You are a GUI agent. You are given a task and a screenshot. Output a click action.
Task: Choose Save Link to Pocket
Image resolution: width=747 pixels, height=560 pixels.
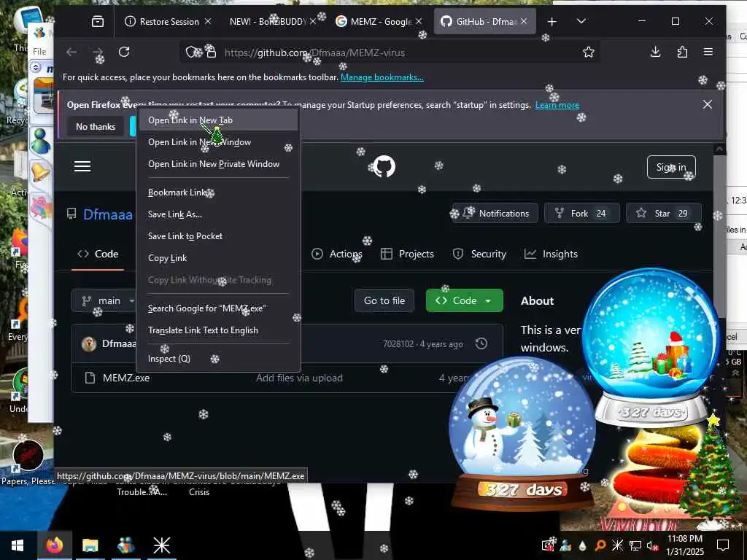(x=217, y=237)
